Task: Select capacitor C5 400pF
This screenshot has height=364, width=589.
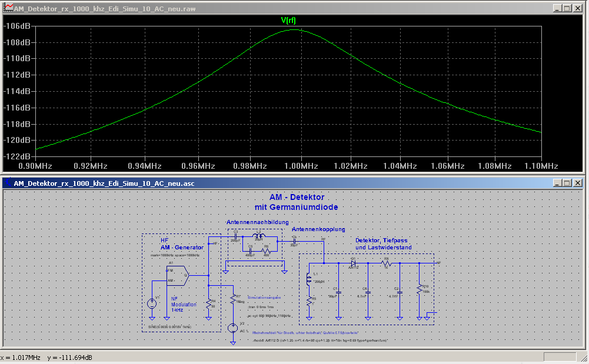Action: point(250,251)
